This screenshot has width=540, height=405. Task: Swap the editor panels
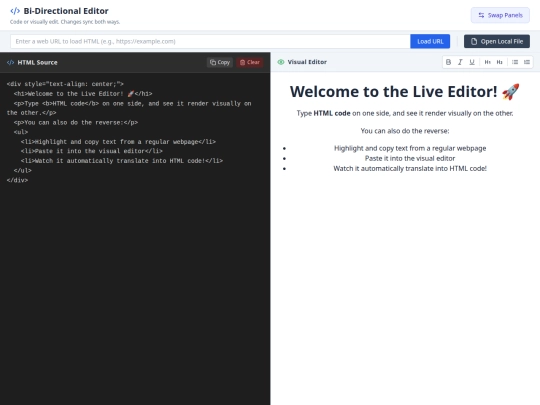coord(500,15)
